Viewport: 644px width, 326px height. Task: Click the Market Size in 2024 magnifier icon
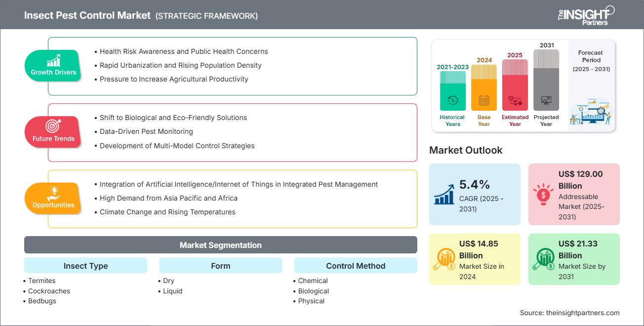tap(444, 259)
